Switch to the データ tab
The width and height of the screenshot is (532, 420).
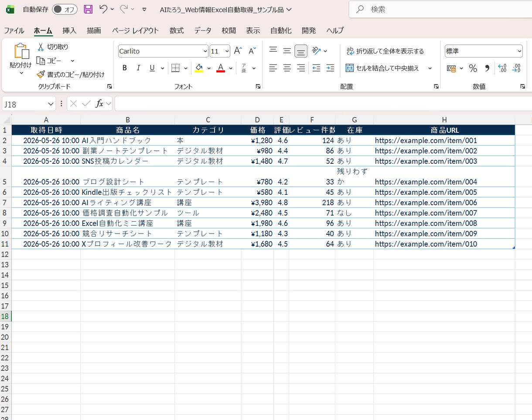pyautogui.click(x=203, y=30)
